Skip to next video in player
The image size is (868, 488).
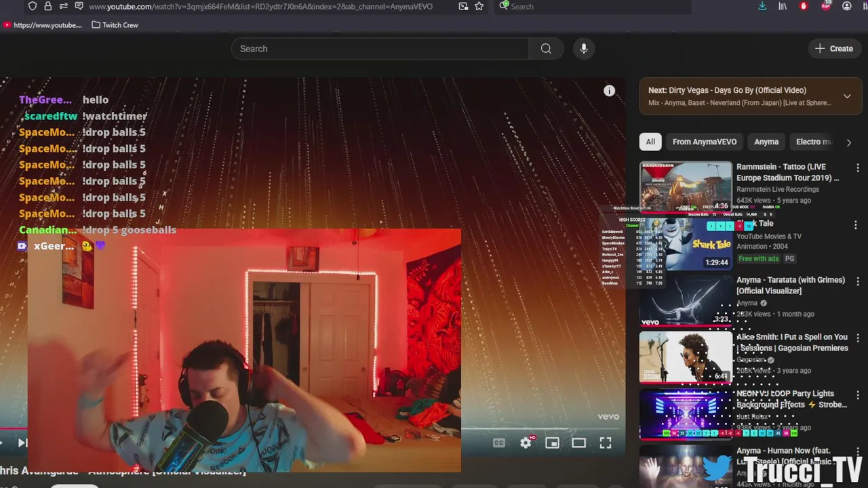tap(22, 443)
